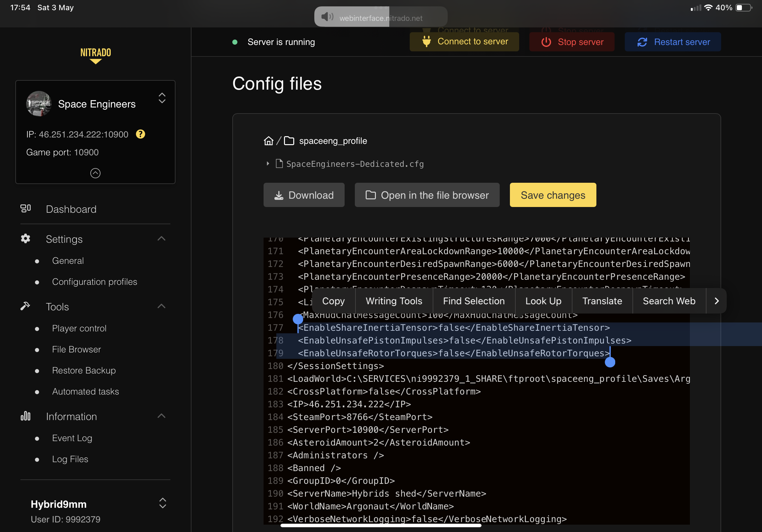Tap the Wi-Fi status icon
This screenshot has width=762, height=532.
click(x=708, y=8)
